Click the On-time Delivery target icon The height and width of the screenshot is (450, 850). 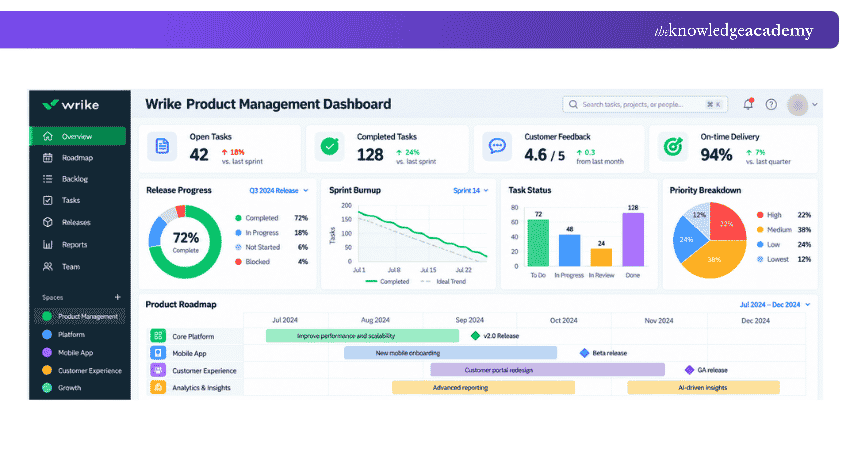(673, 146)
